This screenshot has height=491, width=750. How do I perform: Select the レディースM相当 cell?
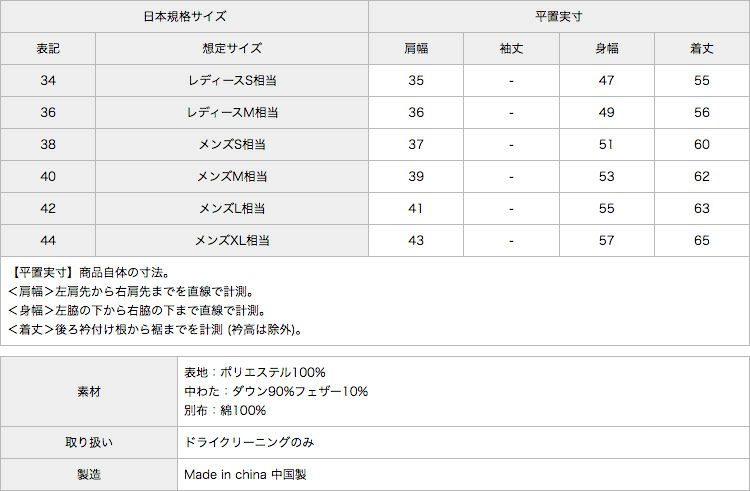point(232,113)
